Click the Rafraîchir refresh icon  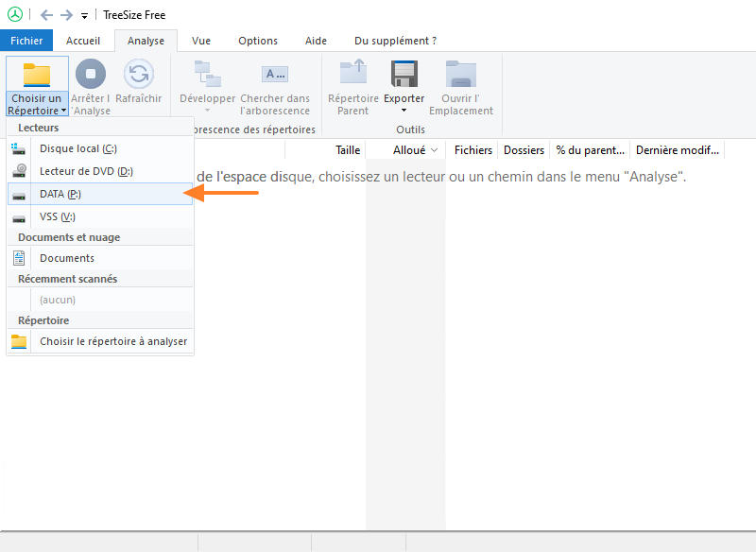point(138,75)
